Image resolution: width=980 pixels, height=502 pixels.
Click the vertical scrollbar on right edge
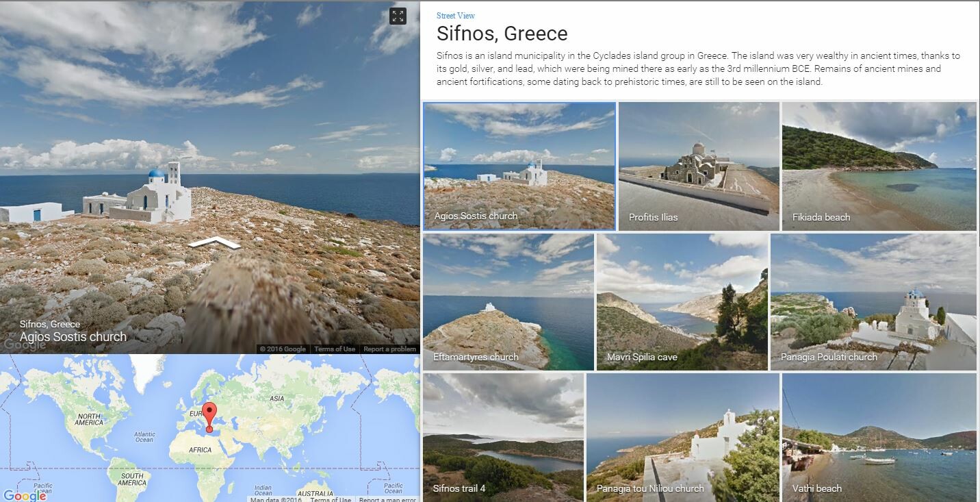point(978,123)
